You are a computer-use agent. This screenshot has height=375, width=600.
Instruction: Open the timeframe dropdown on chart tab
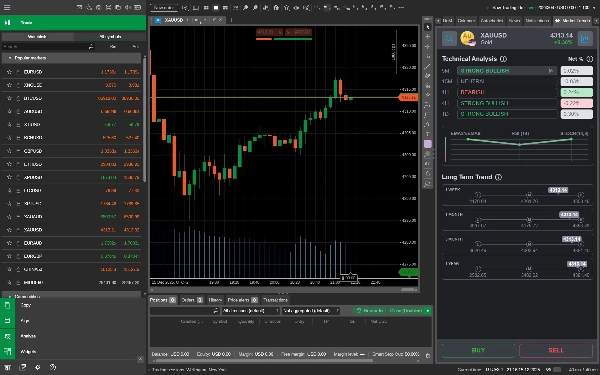point(205,20)
